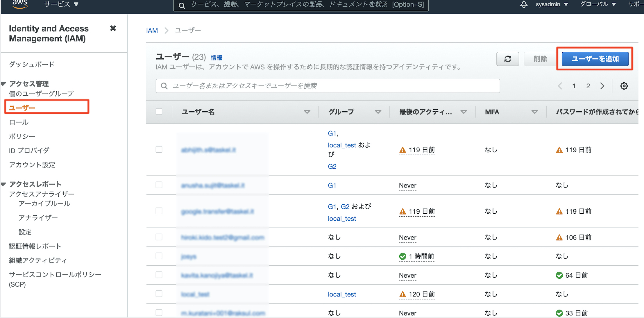Go to next page arrow
Viewport: 644px width, 318px height.
point(602,86)
